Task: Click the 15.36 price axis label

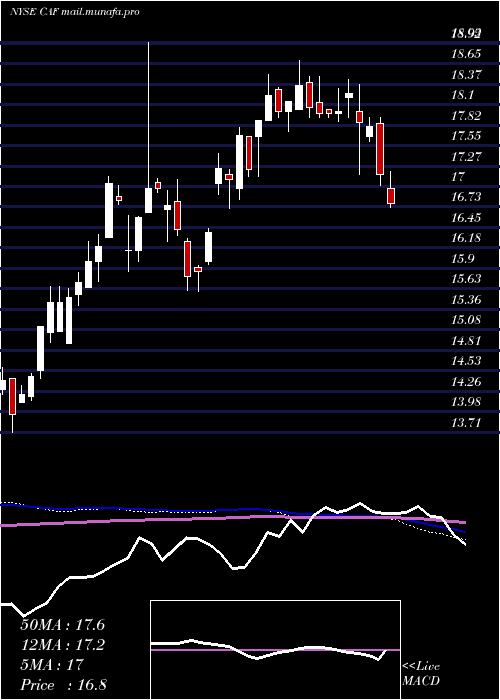Action: point(466,299)
